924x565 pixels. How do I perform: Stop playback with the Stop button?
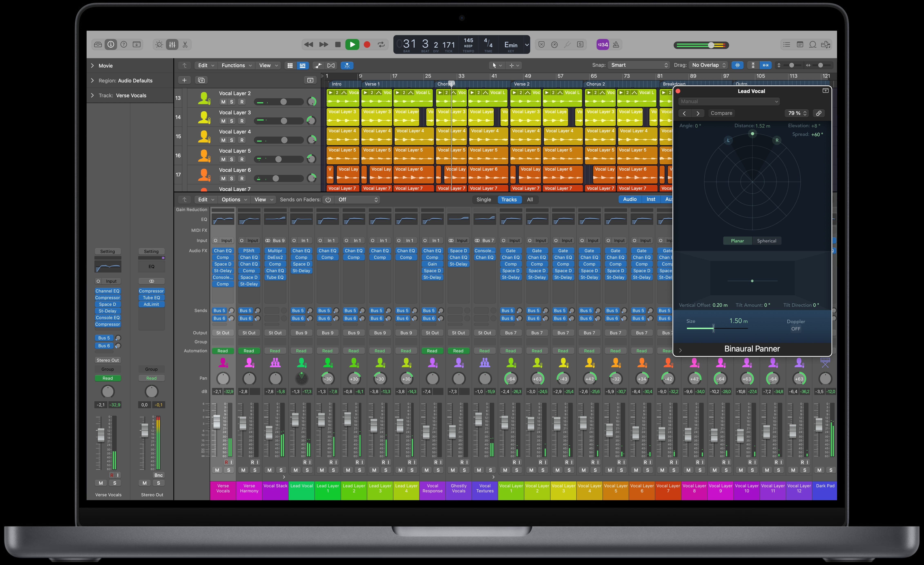338,44
